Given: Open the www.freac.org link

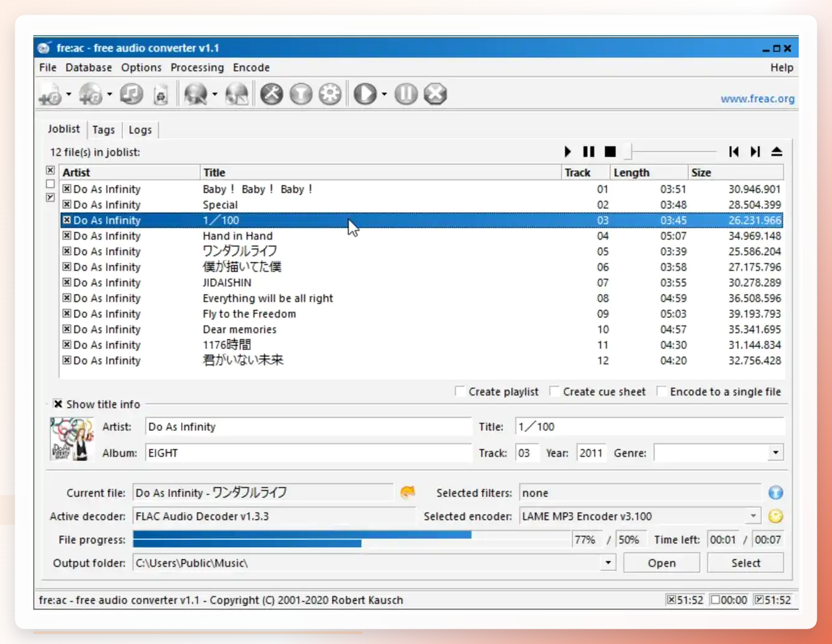Looking at the screenshot, I should pyautogui.click(x=757, y=99).
